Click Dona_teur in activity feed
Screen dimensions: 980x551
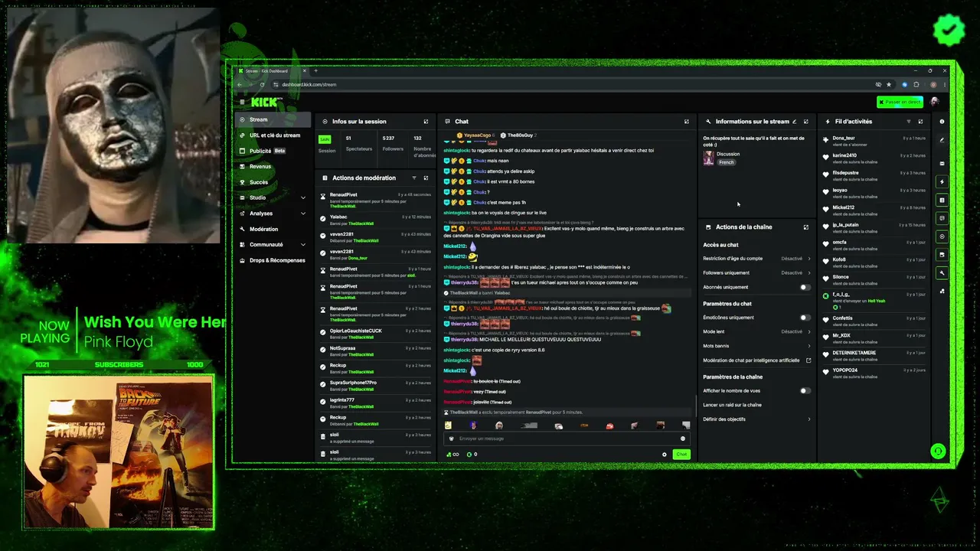844,139
